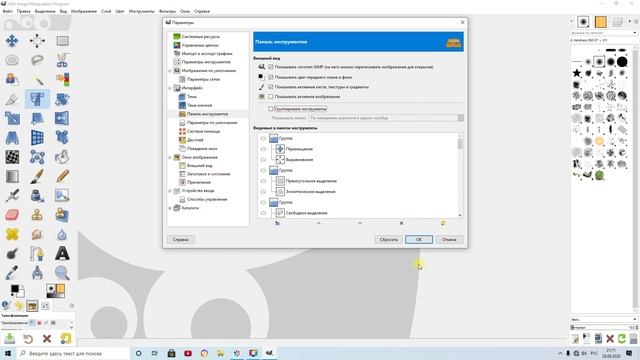Enable Показывать активное изображение checkbox
Screen dimensions: 640x360
coord(271,97)
